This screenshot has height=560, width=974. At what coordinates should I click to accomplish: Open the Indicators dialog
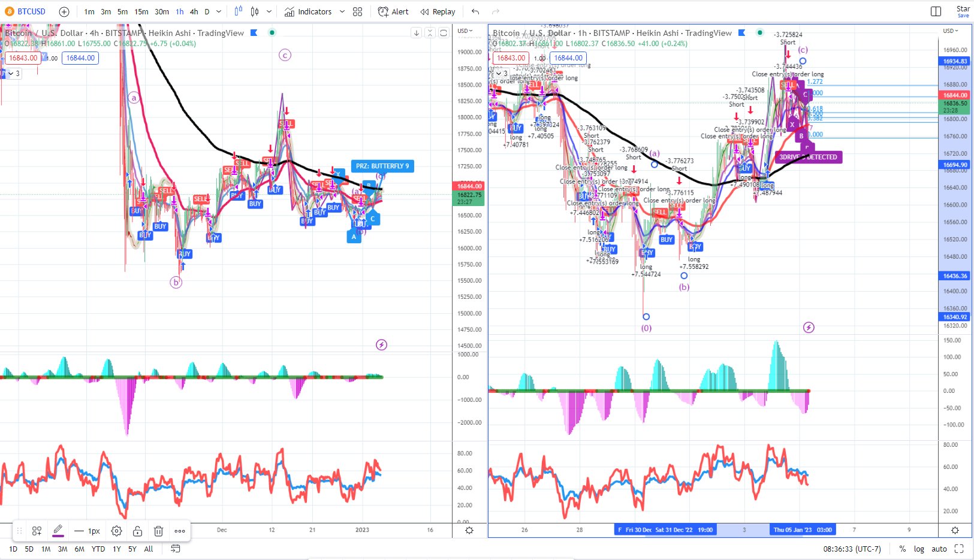[308, 11]
